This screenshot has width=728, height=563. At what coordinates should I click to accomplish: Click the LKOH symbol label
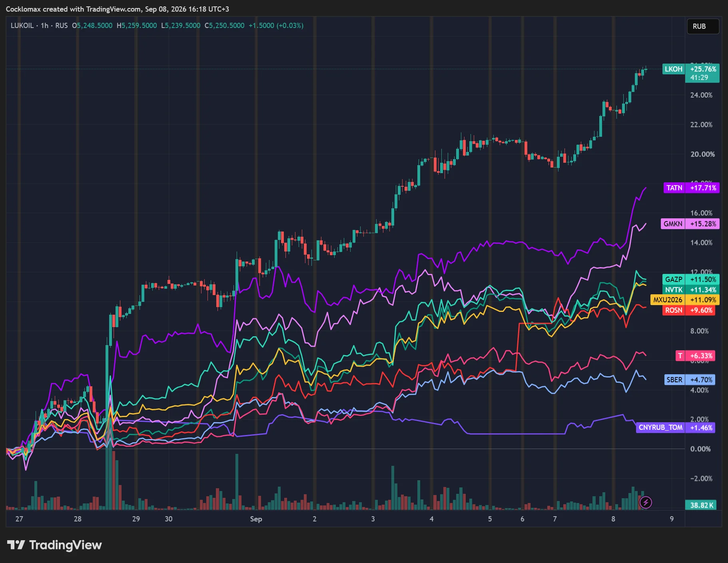674,69
